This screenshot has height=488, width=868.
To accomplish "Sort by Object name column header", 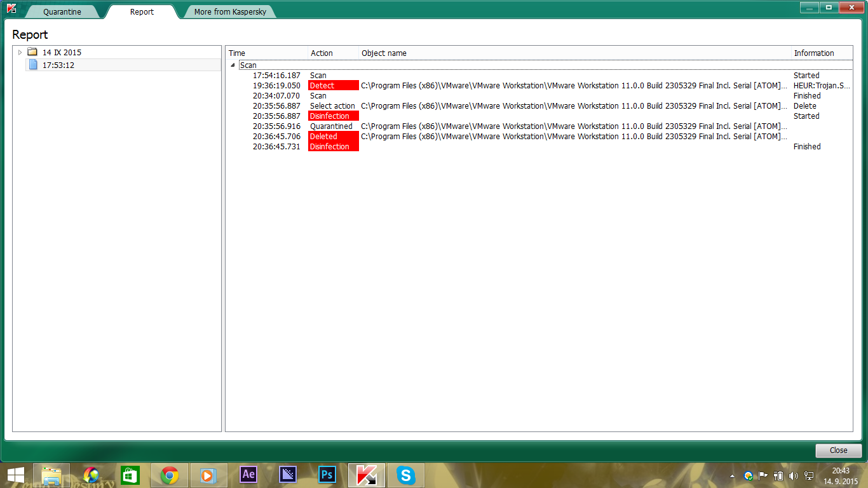I will point(575,53).
